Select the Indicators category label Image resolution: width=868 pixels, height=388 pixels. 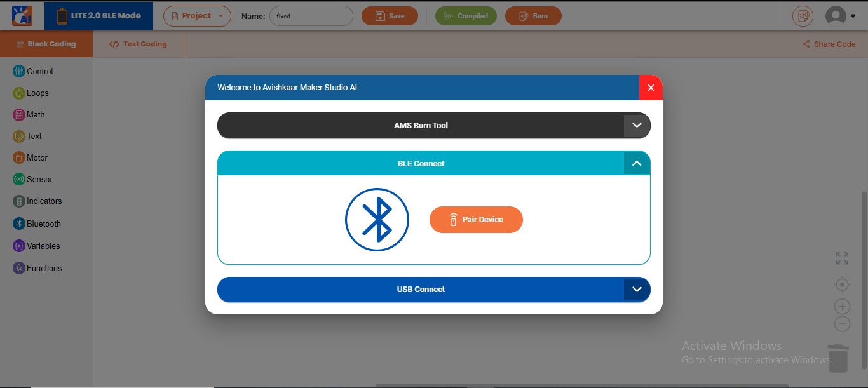tap(44, 201)
